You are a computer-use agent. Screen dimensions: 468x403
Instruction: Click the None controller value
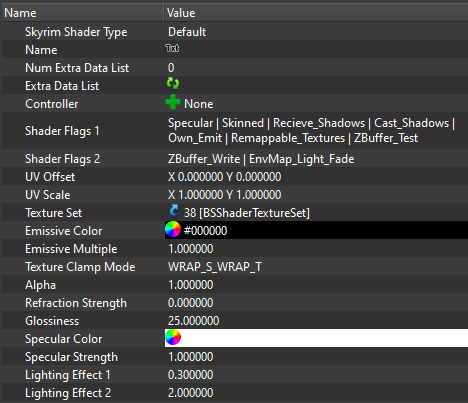(199, 104)
